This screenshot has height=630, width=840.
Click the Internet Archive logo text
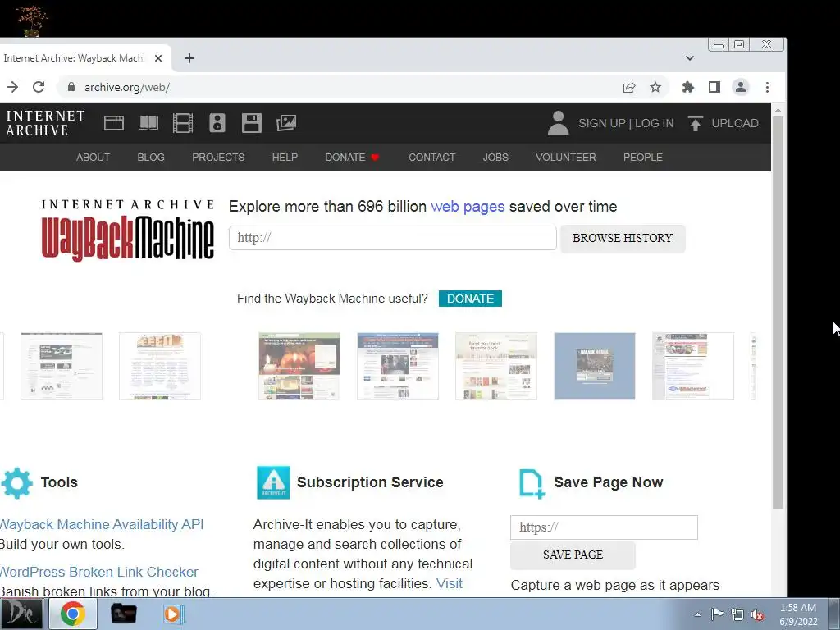click(45, 123)
